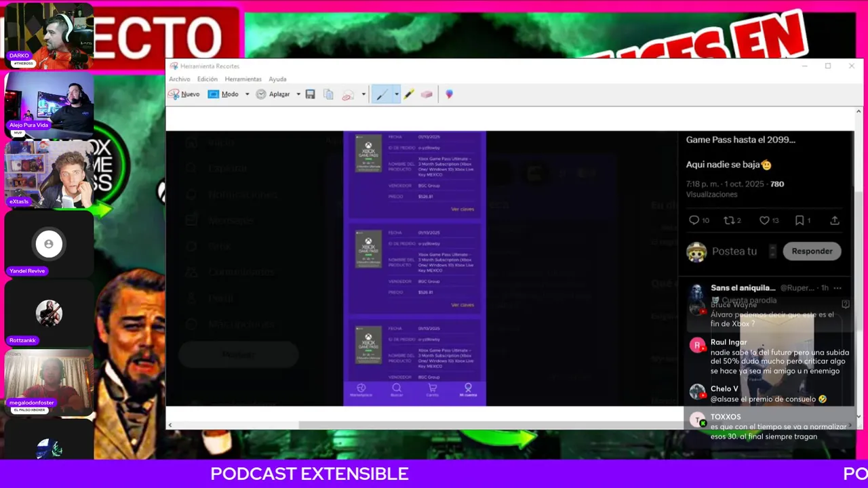Click the megalodonfoster webcam feed
This screenshot has width=868, height=488.
pos(49,382)
